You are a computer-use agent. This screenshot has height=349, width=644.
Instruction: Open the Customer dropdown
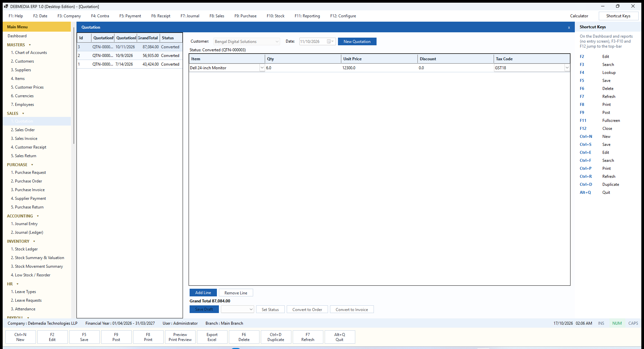(x=246, y=42)
